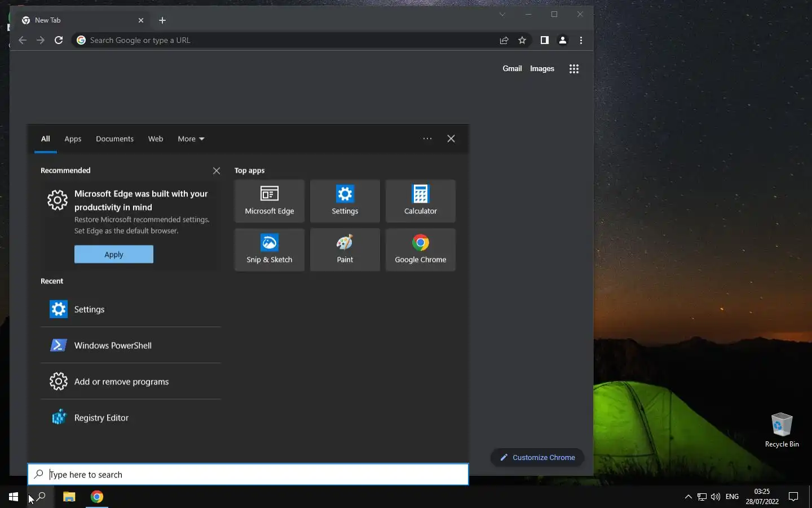The width and height of the screenshot is (812, 508).
Task: Open Gmail link in Chrome
Action: click(512, 69)
